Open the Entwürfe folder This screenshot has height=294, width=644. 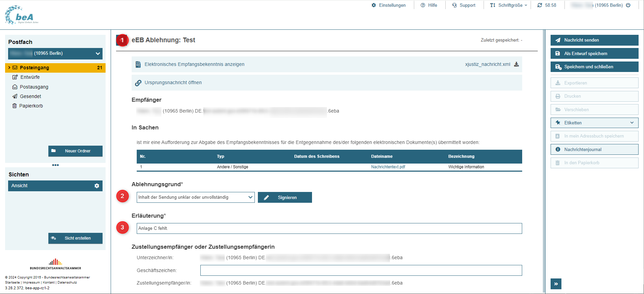click(x=30, y=77)
